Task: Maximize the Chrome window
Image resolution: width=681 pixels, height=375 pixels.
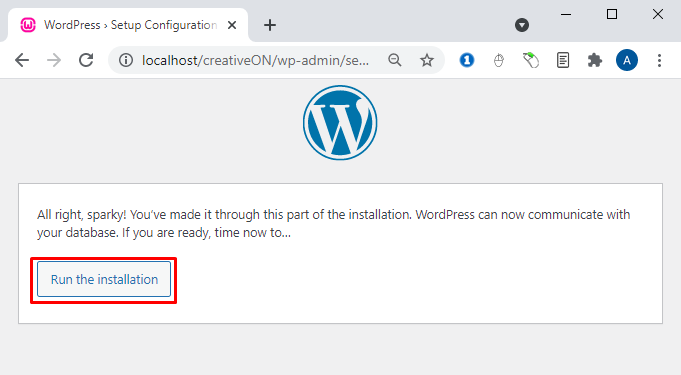Action: [612, 14]
